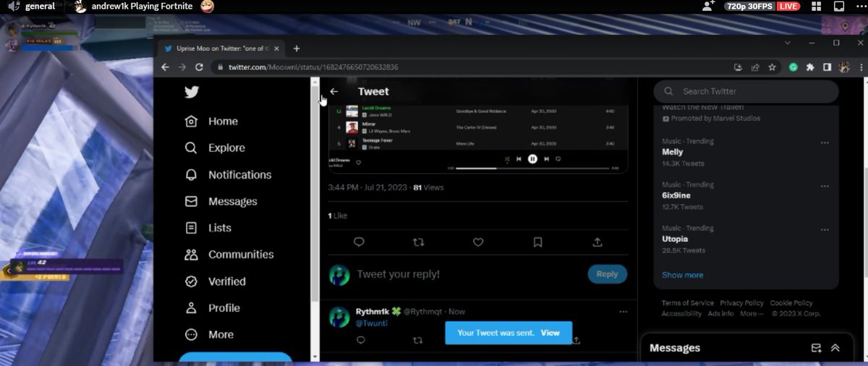Click the browser forward arrow
The image size is (868, 366).
pyautogui.click(x=182, y=67)
